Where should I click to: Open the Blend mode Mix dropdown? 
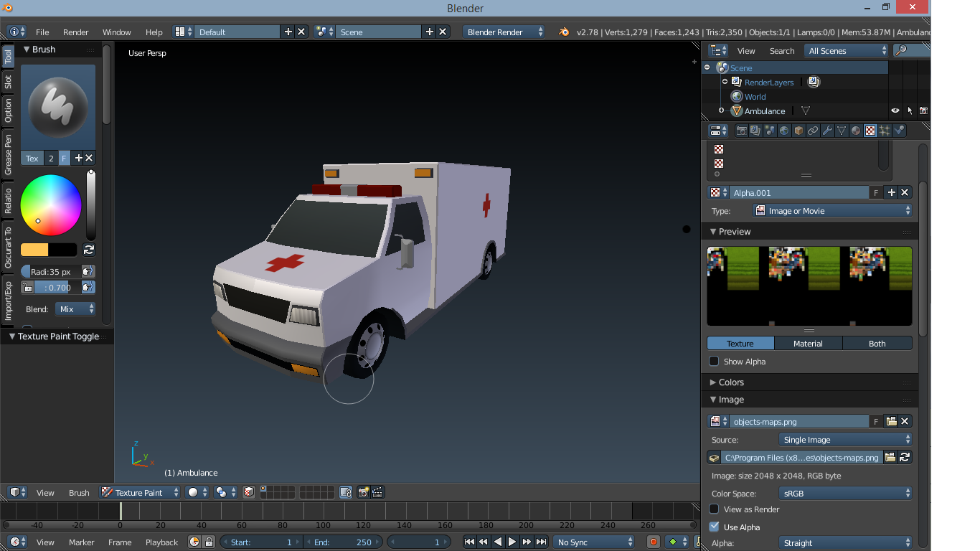(x=75, y=309)
